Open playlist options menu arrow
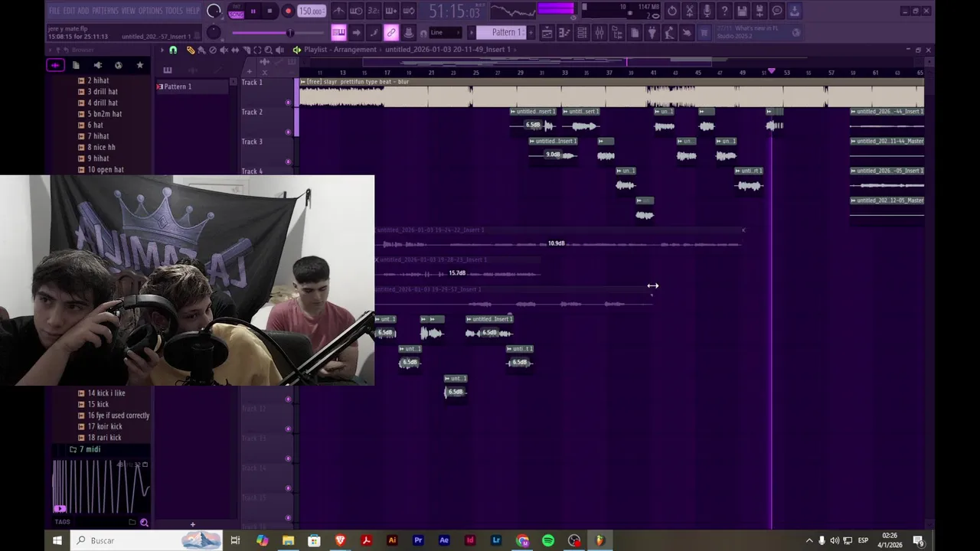This screenshot has width=980, height=551. 162,50
